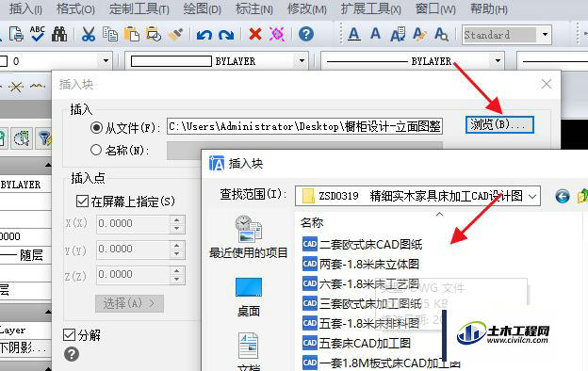The height and width of the screenshot is (371, 588).
Task: Click the single-line text A icon
Action: (x=375, y=34)
